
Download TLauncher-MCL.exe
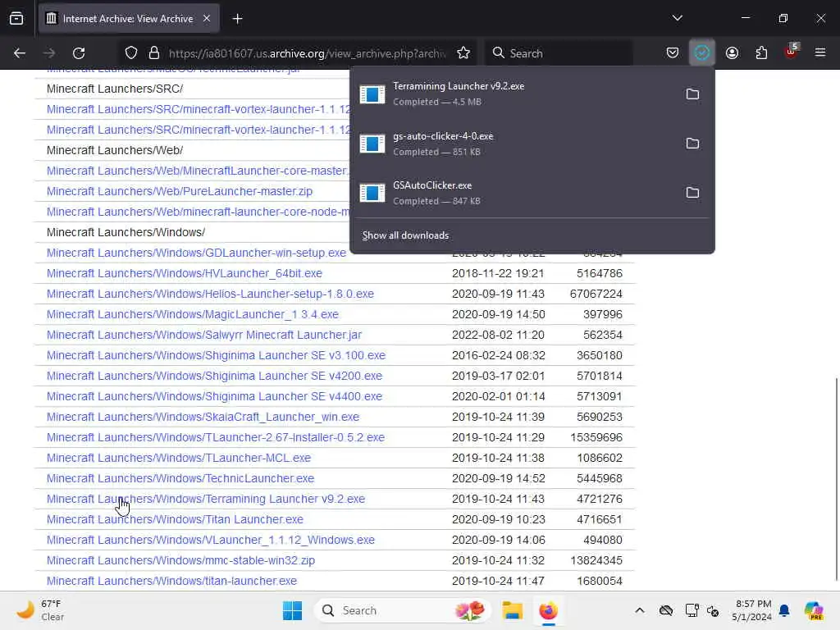click(x=178, y=458)
